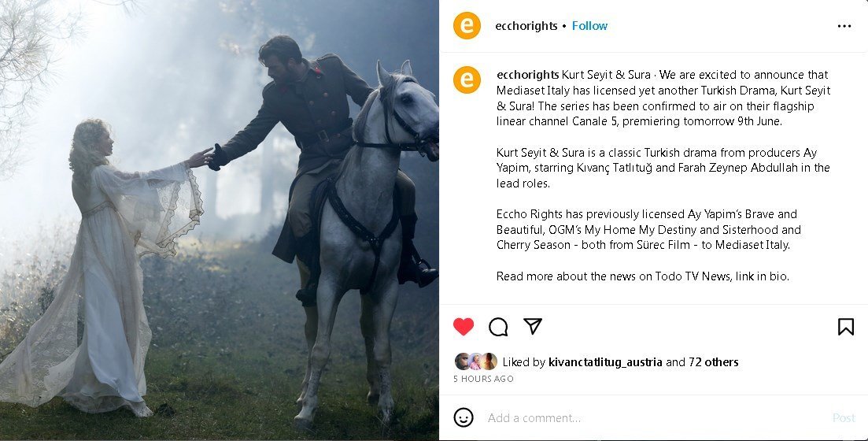Share the post with the paper plane icon

click(x=533, y=326)
